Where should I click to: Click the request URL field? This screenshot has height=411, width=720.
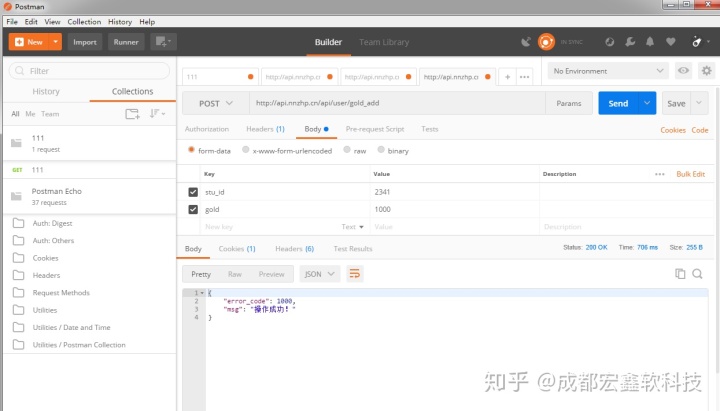pos(397,103)
